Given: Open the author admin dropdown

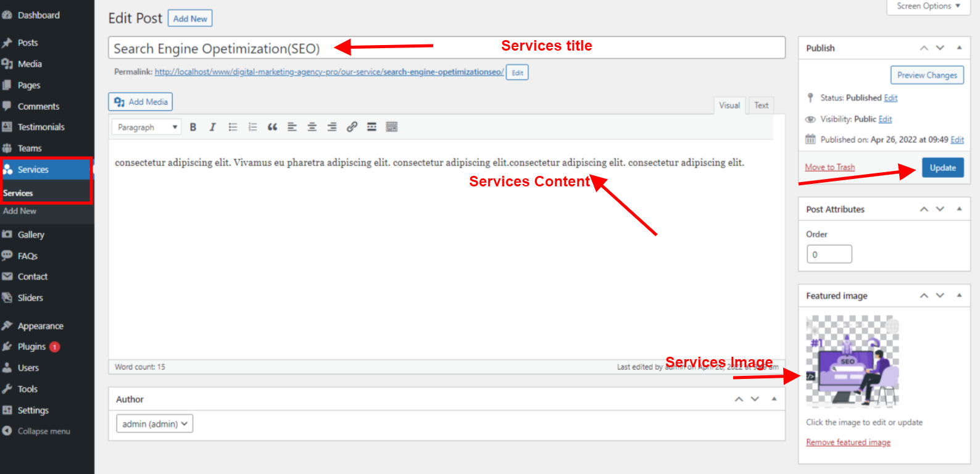Looking at the screenshot, I should [x=154, y=424].
